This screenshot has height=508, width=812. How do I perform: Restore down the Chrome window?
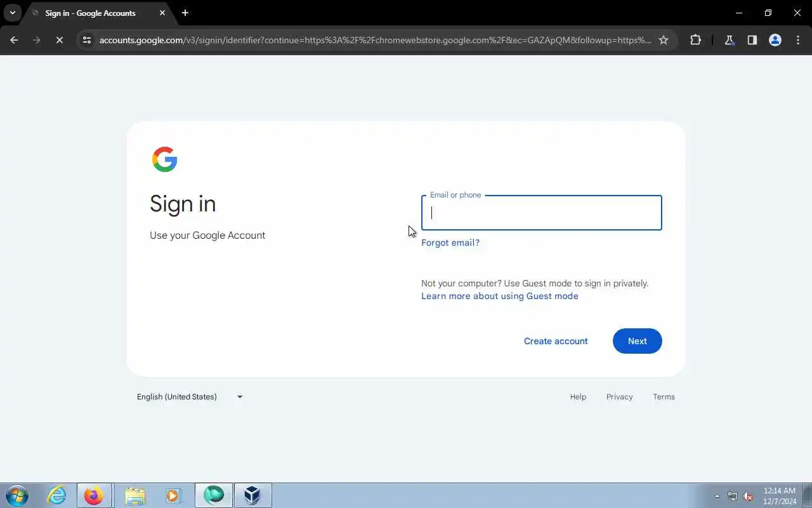[x=768, y=13]
